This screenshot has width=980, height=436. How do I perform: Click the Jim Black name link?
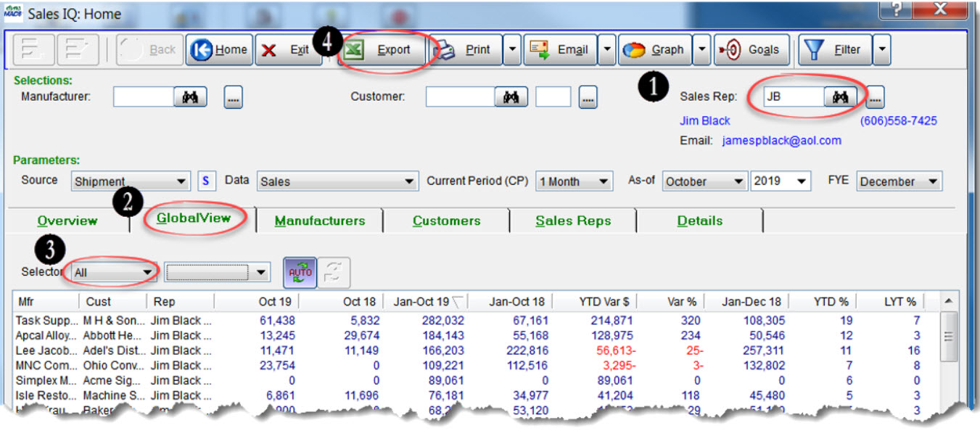(704, 121)
